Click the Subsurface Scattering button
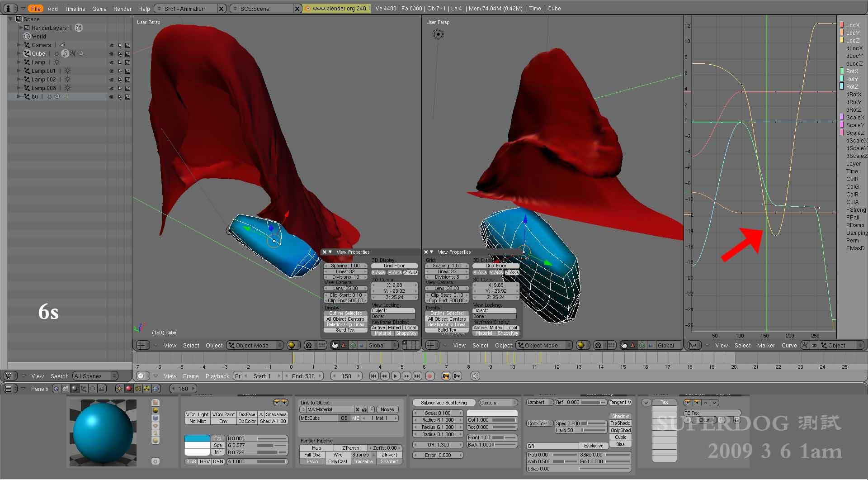 443,403
